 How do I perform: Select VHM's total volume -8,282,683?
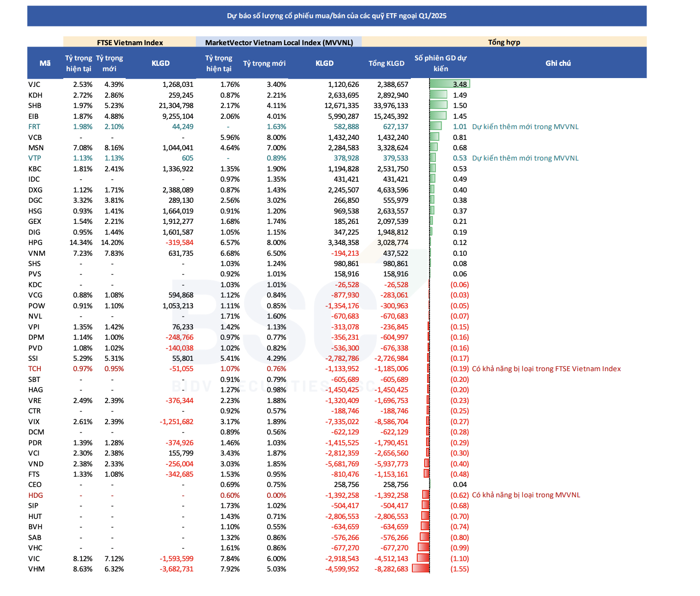tap(392, 569)
